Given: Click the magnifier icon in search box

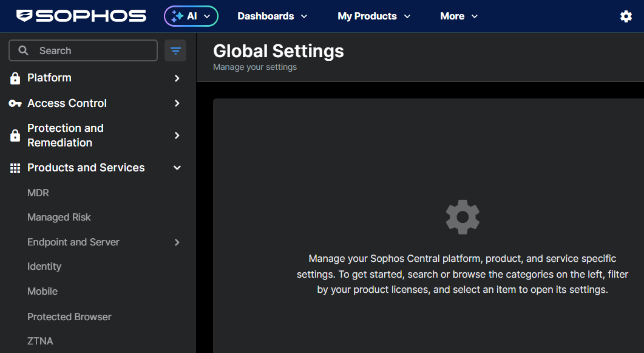Looking at the screenshot, I should (24, 50).
